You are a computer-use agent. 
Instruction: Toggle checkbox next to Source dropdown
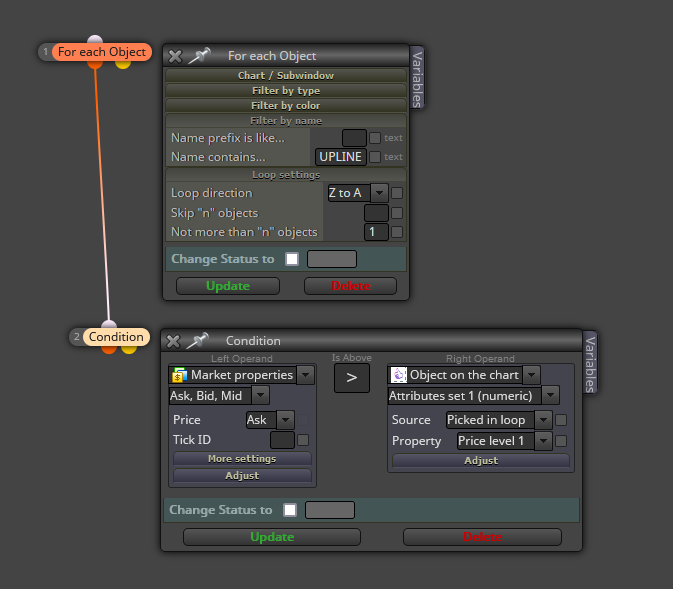pyautogui.click(x=561, y=420)
